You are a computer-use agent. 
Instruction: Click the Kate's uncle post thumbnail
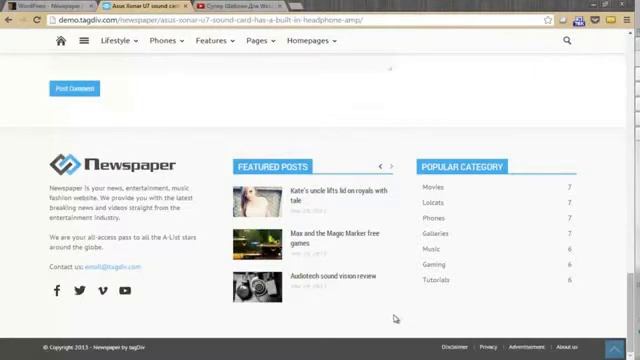coord(258,202)
